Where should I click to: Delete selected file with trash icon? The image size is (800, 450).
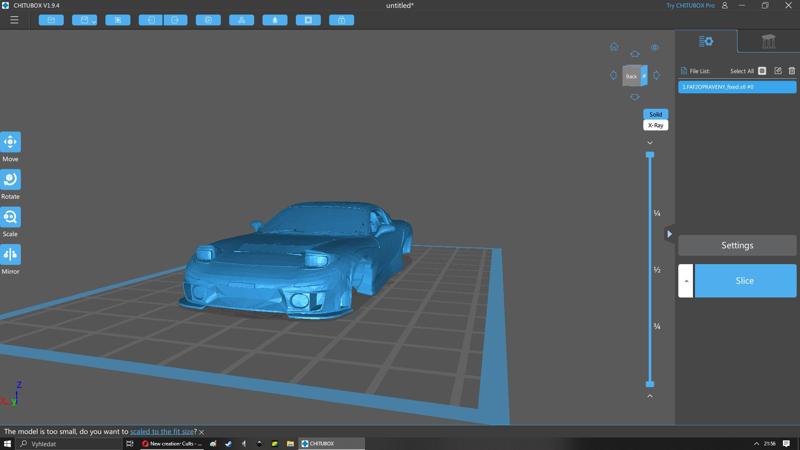click(792, 71)
